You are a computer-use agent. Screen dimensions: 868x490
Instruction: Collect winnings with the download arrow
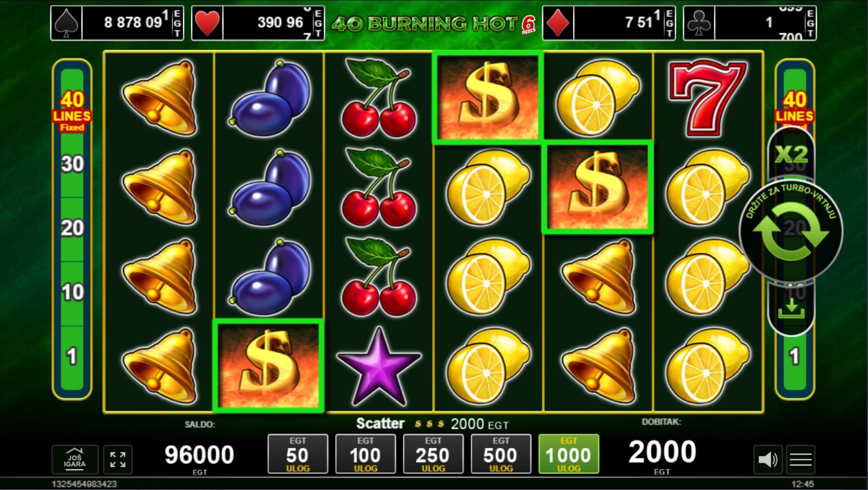pyautogui.click(x=791, y=309)
